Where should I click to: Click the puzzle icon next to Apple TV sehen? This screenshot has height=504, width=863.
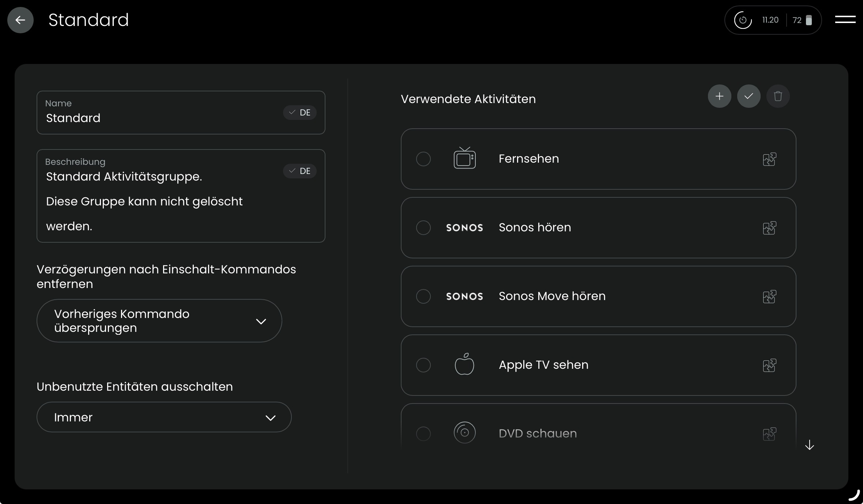pyautogui.click(x=769, y=365)
